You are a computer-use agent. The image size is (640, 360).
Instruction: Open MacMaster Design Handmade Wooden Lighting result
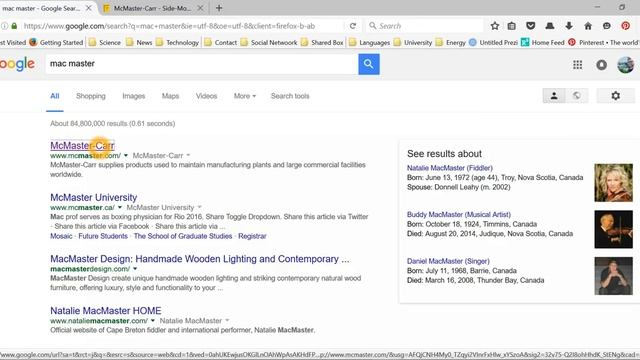pyautogui.click(x=200, y=259)
